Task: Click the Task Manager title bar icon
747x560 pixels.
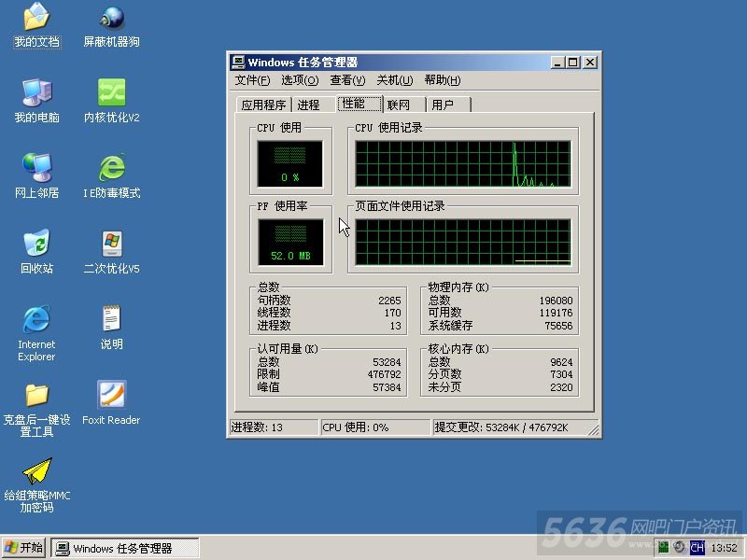Action: tap(237, 63)
